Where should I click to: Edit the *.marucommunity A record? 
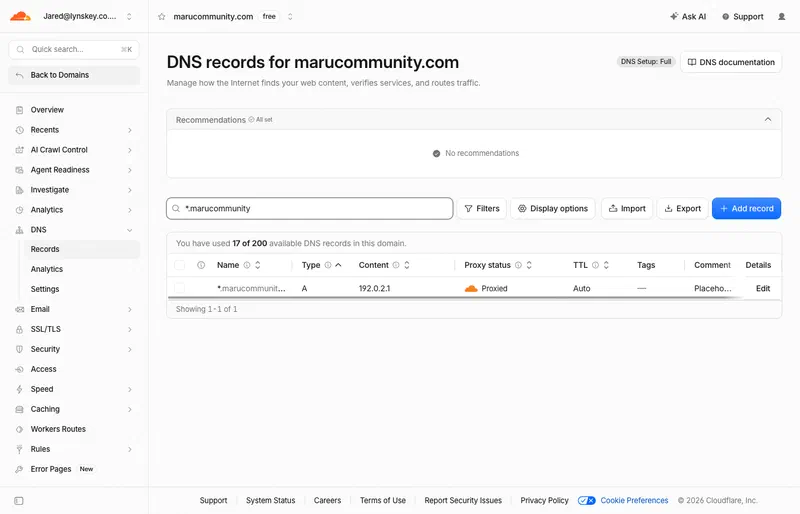(763, 288)
